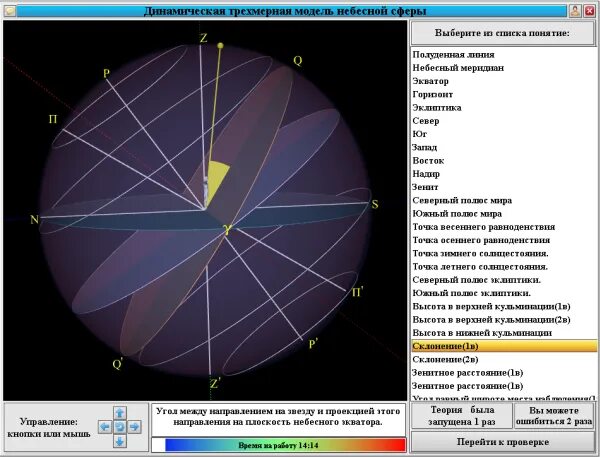Select 'Надир' in the list
The image size is (600, 457).
coord(504,174)
